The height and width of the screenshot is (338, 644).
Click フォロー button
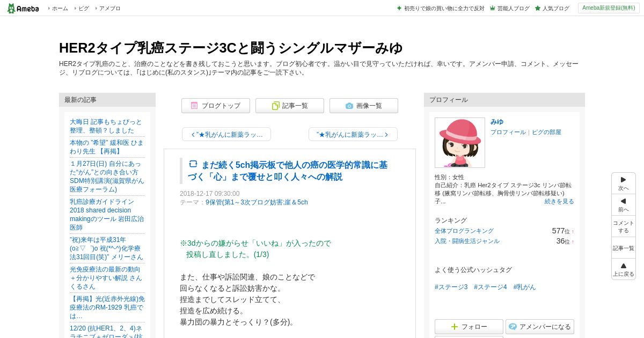[x=469, y=327]
